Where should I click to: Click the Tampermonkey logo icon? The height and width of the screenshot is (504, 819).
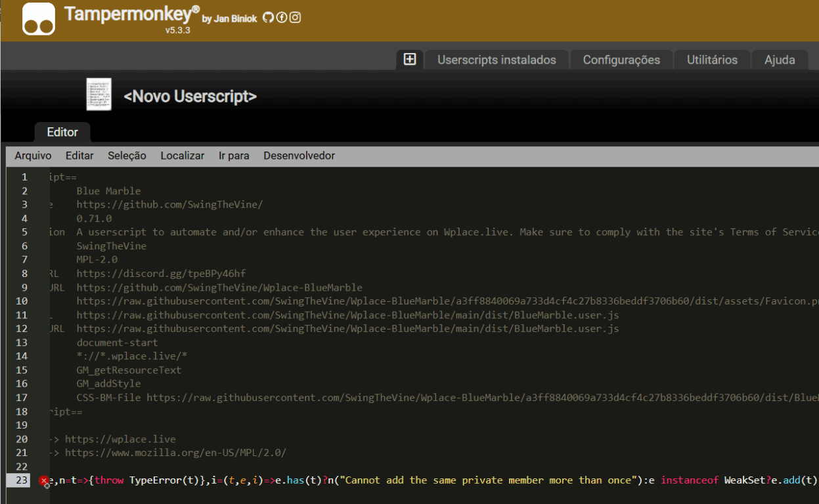(39, 19)
